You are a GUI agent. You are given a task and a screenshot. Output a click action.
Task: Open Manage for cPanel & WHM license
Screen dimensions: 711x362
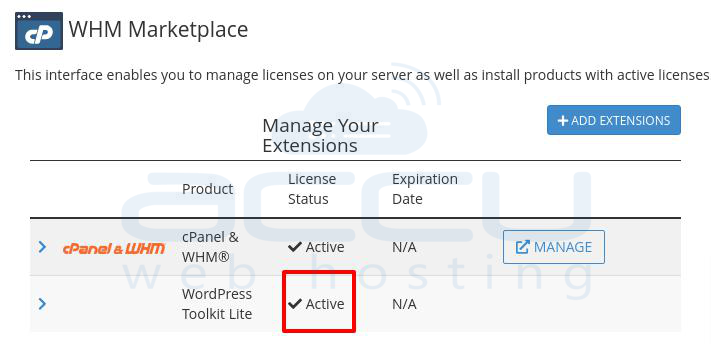(554, 247)
